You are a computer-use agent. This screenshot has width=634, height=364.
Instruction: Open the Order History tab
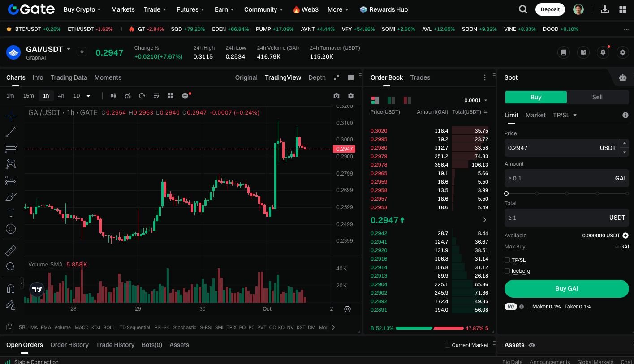tap(69, 345)
